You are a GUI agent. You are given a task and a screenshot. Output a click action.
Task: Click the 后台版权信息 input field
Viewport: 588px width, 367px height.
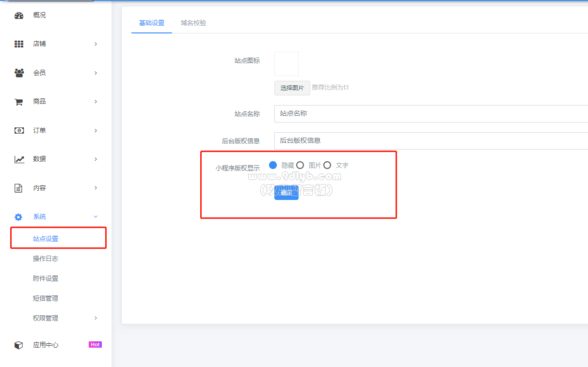tap(431, 141)
